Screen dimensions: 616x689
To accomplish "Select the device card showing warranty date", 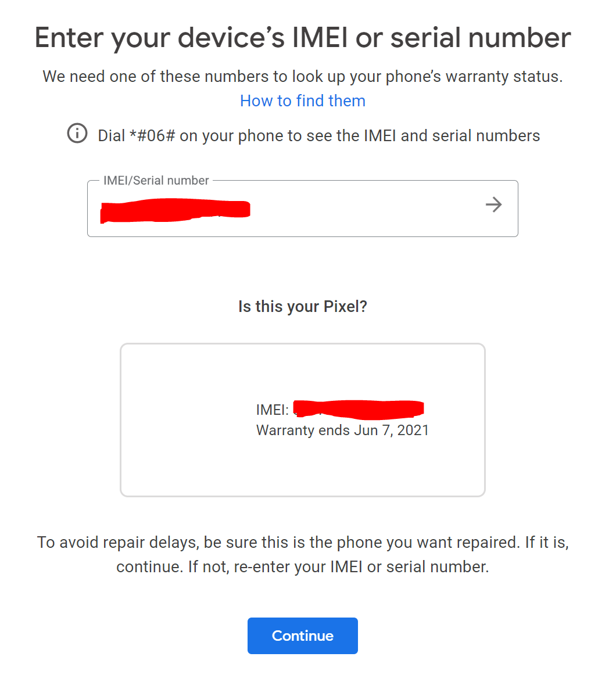I will click(x=302, y=419).
